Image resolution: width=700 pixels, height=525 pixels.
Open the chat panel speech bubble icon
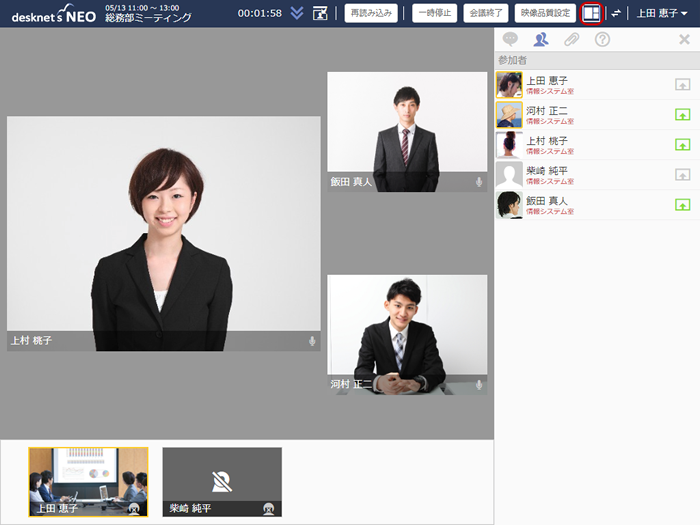[510, 40]
